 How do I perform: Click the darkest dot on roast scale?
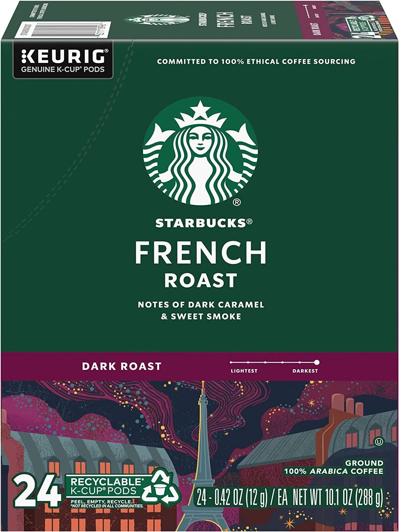pos(317,362)
